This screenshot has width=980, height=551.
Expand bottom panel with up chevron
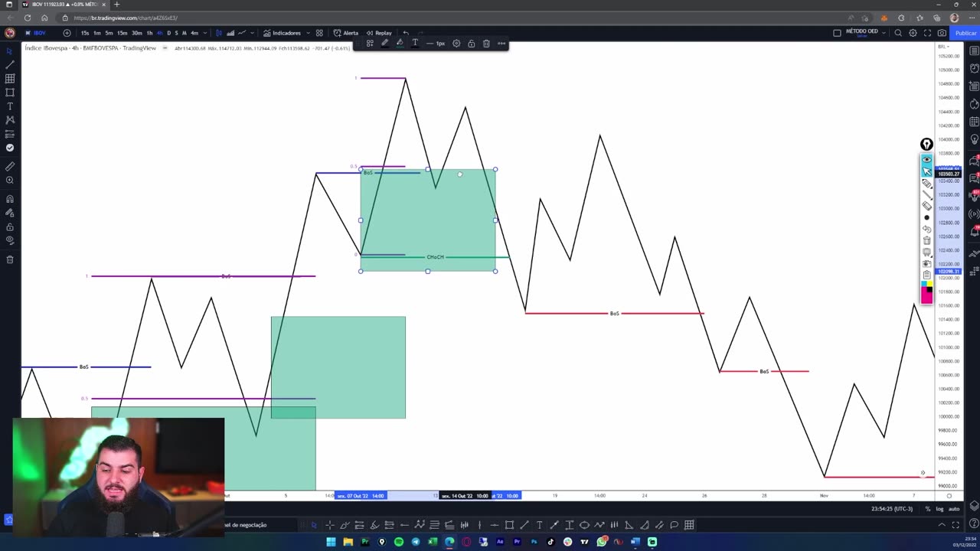942,525
